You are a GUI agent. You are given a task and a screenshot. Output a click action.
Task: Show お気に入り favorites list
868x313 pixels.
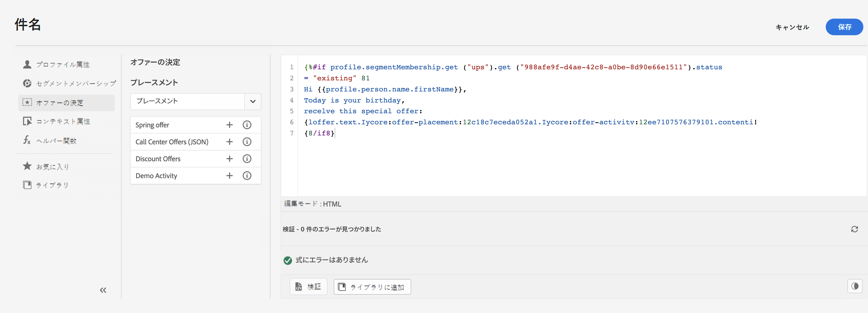tap(52, 167)
